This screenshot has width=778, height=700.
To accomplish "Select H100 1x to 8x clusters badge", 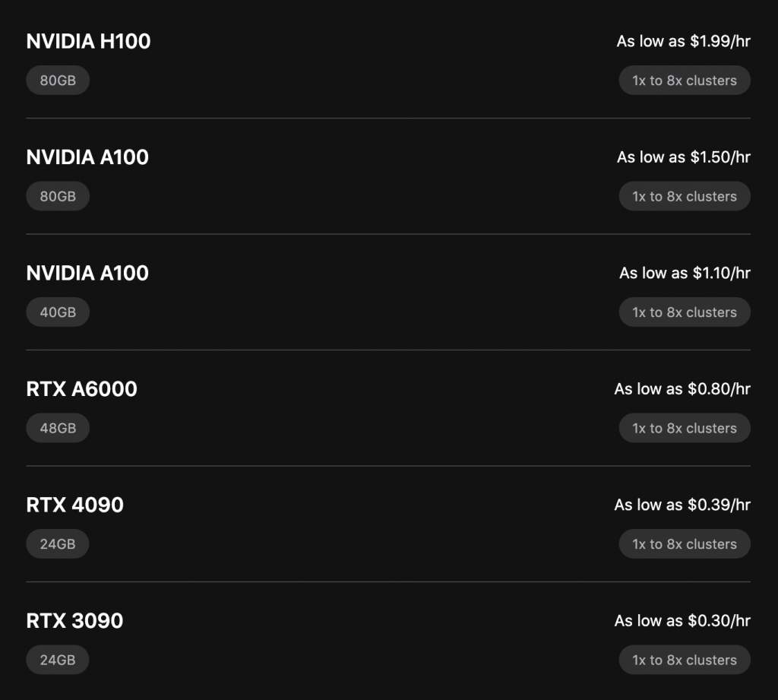I will click(685, 81).
